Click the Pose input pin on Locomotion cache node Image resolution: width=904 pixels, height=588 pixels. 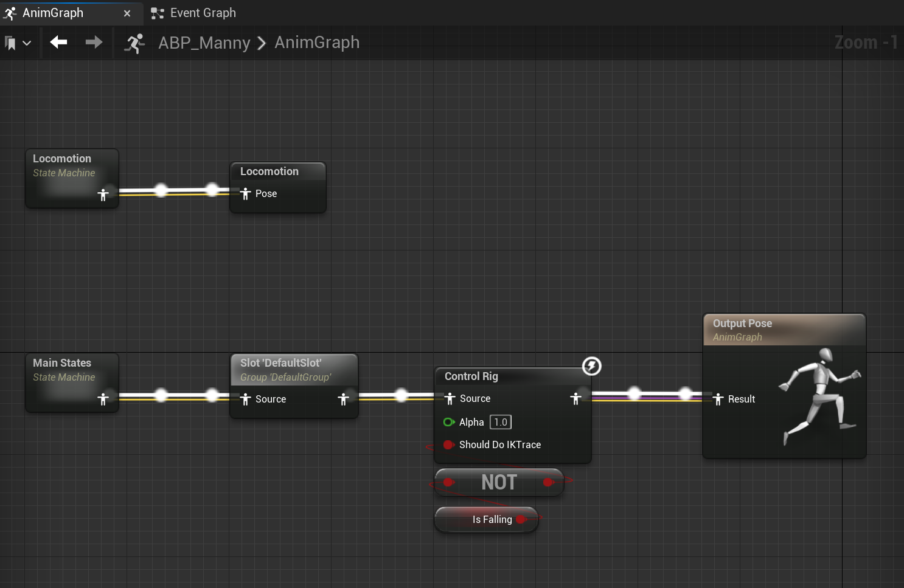coord(245,194)
